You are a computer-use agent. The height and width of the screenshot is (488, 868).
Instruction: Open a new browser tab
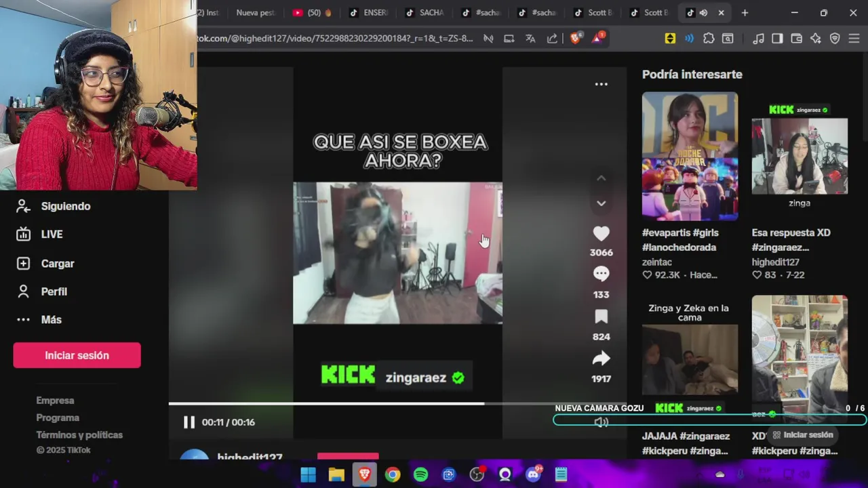click(x=745, y=12)
